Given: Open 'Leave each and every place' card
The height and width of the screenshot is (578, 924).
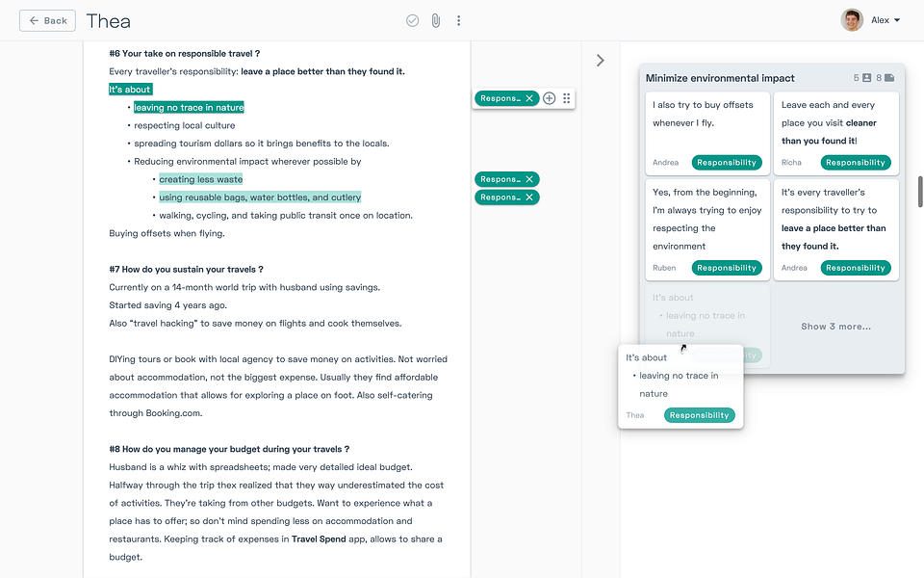Looking at the screenshot, I should pos(836,133).
